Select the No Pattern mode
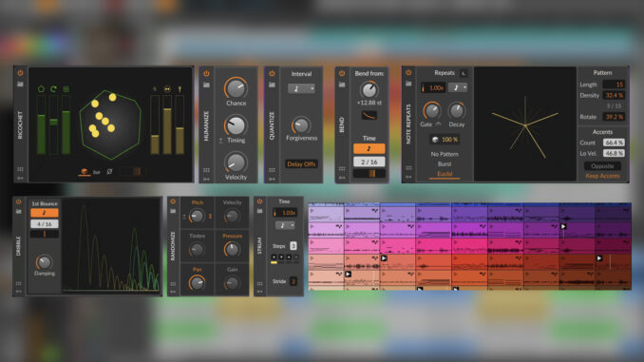This screenshot has width=644, height=362. [x=445, y=154]
